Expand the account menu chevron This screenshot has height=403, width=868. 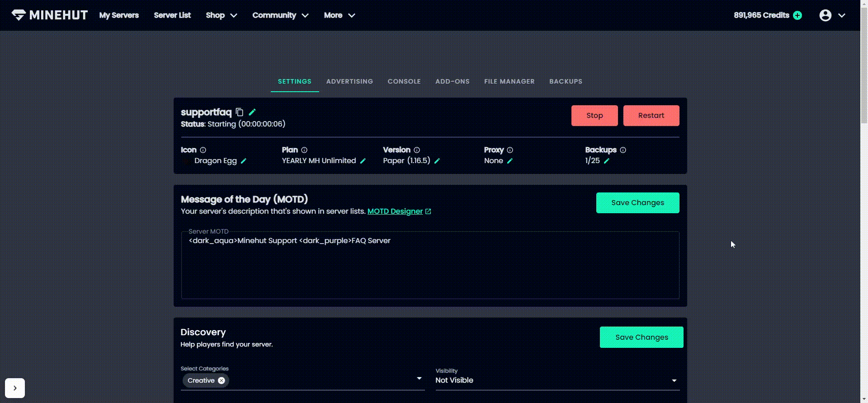(842, 15)
